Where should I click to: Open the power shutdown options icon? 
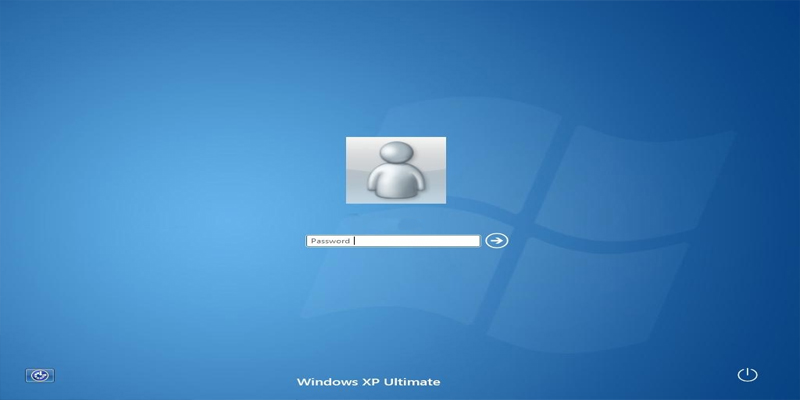(x=747, y=375)
